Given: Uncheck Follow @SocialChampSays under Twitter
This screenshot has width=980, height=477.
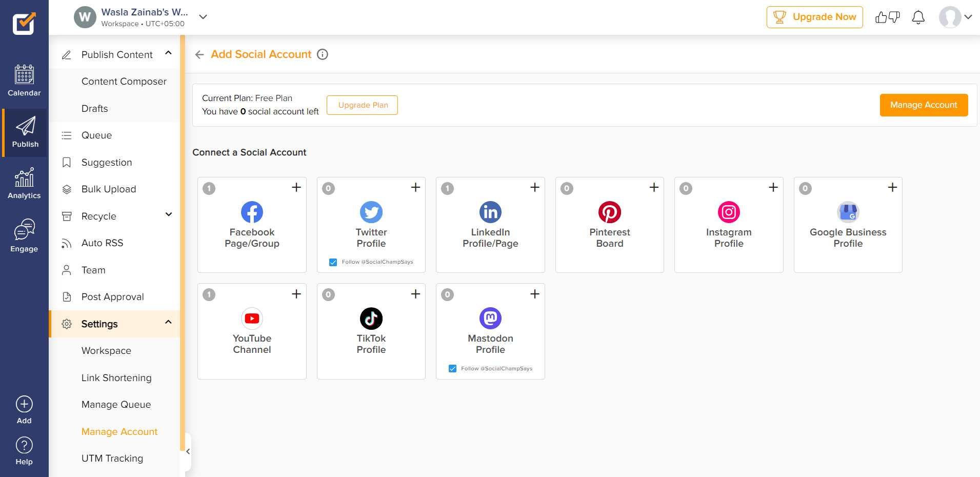Looking at the screenshot, I should [333, 262].
